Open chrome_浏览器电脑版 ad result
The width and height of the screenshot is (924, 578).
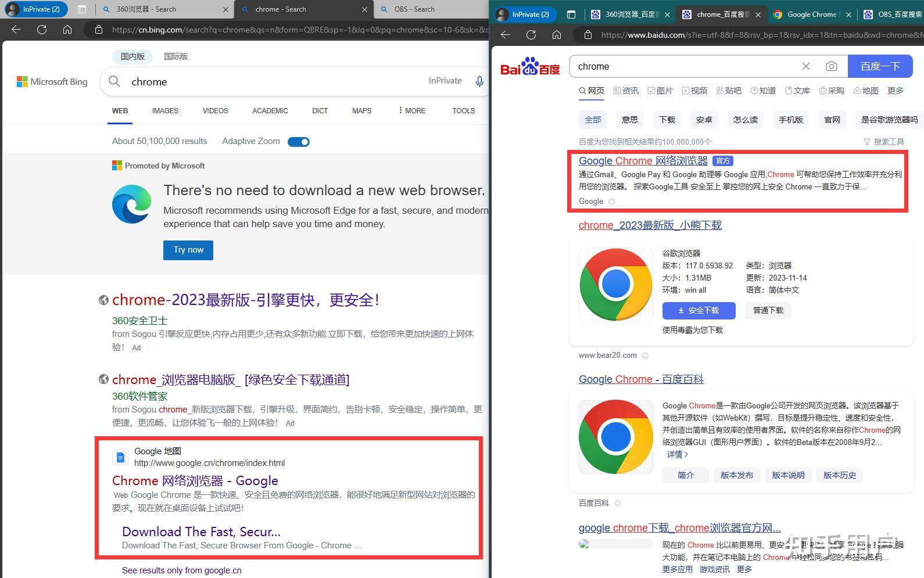coord(231,379)
